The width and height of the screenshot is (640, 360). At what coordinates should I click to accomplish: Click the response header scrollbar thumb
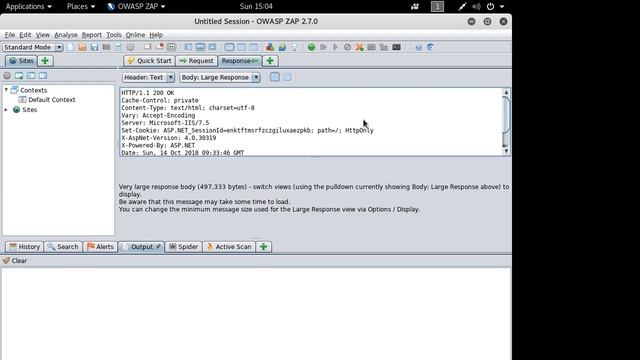[x=506, y=115]
